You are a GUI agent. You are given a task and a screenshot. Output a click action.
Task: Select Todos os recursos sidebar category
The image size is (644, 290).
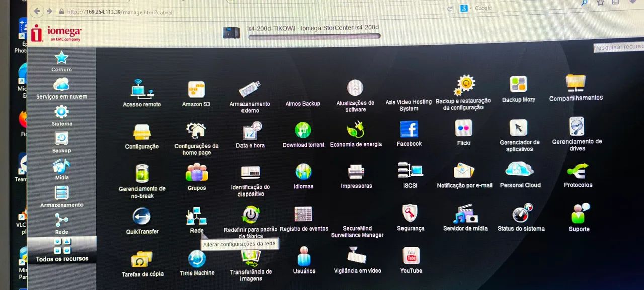[61, 250]
